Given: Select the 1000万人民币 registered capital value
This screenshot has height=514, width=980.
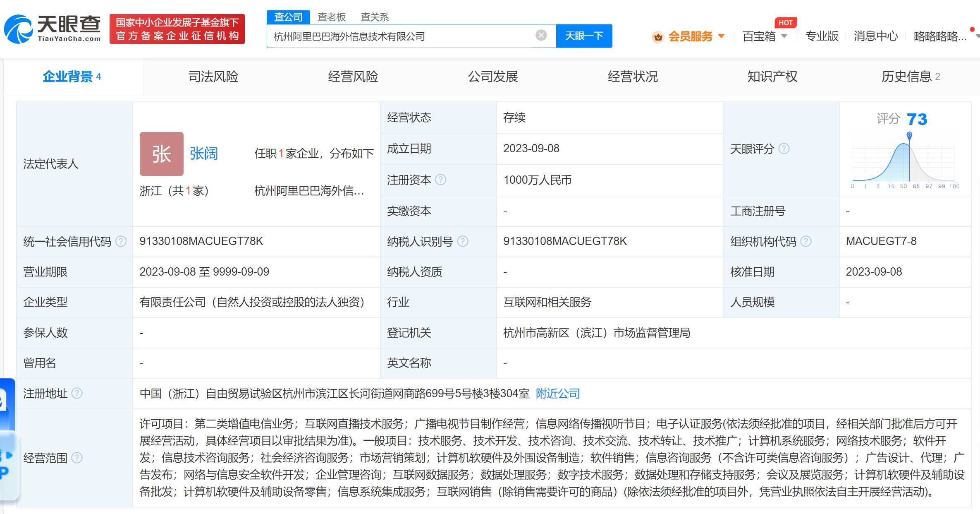Looking at the screenshot, I should click(538, 180).
